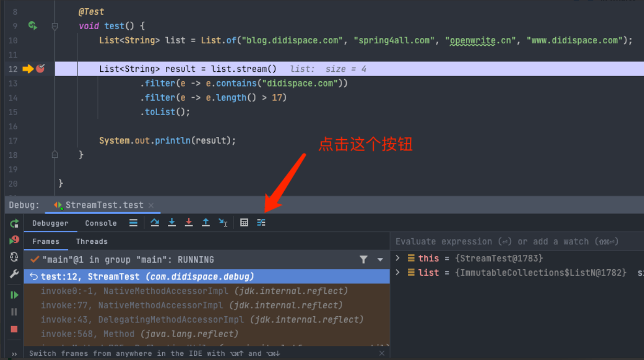Click the @Test annotation in the editor
The image size is (644, 360).
coord(91,11)
